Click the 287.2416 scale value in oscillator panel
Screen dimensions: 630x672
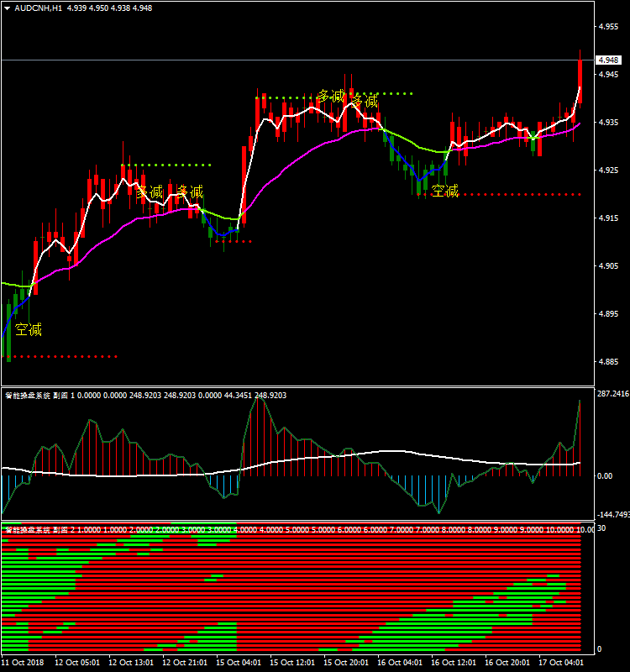click(x=612, y=393)
